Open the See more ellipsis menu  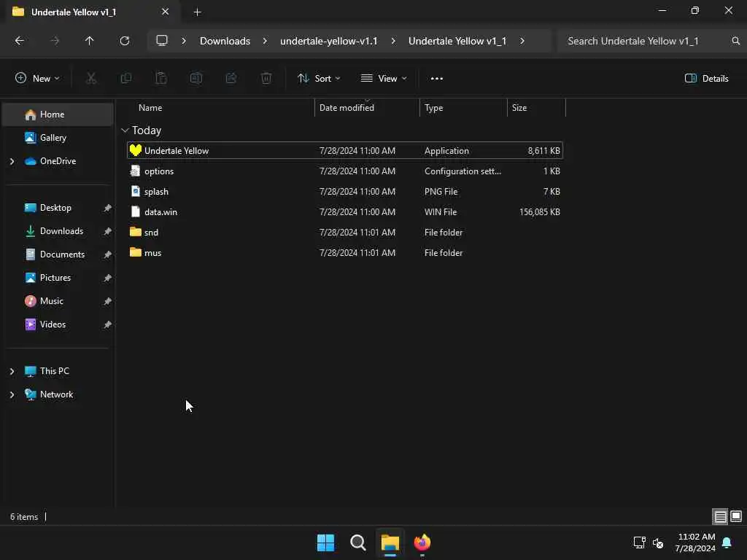point(437,79)
